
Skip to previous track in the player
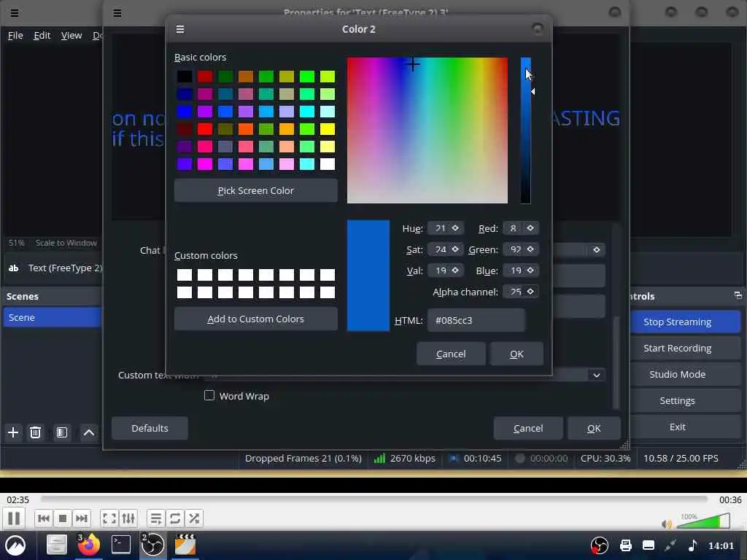(x=44, y=518)
